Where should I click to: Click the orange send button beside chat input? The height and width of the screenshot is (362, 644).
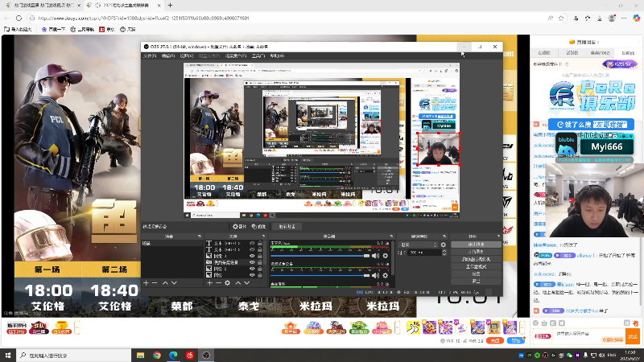coord(633,336)
